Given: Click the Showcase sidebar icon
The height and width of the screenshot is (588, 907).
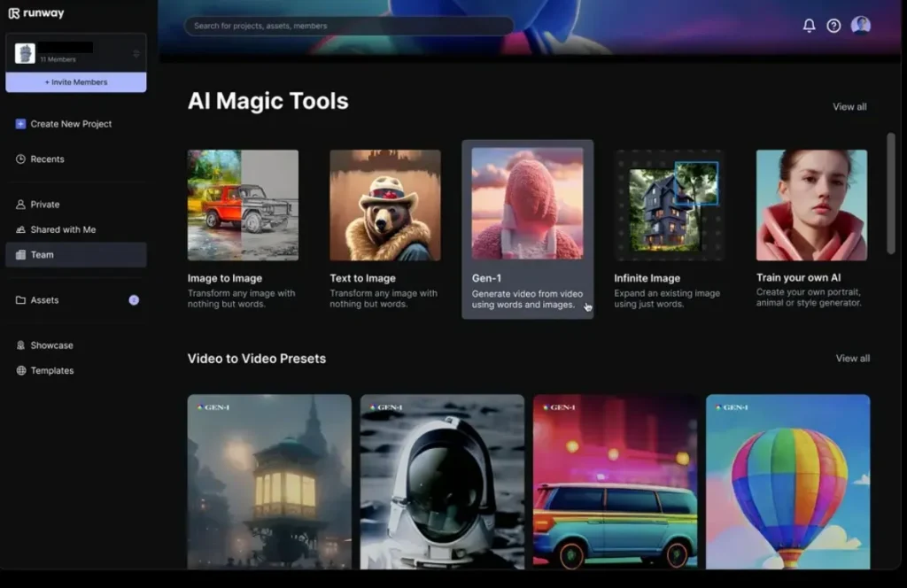Looking at the screenshot, I should pos(20,345).
